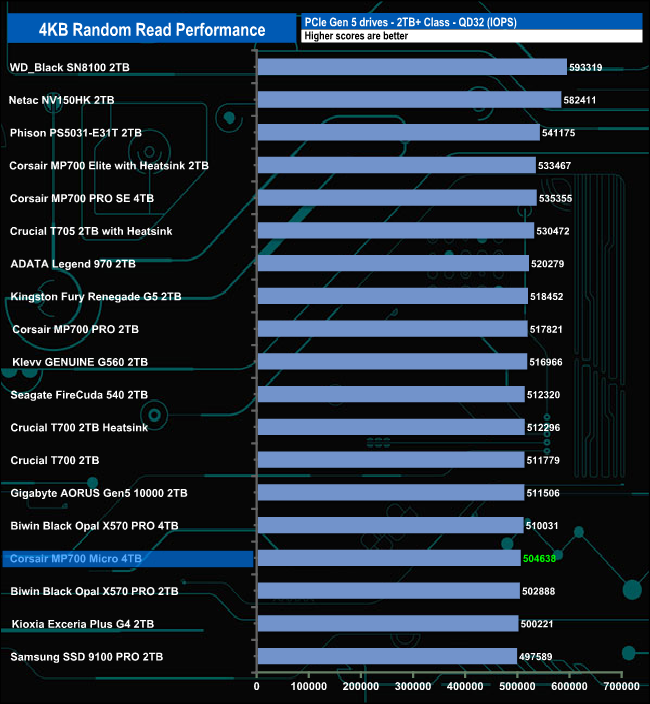
Task: Click the 600000 axis label
Action: pos(569,686)
